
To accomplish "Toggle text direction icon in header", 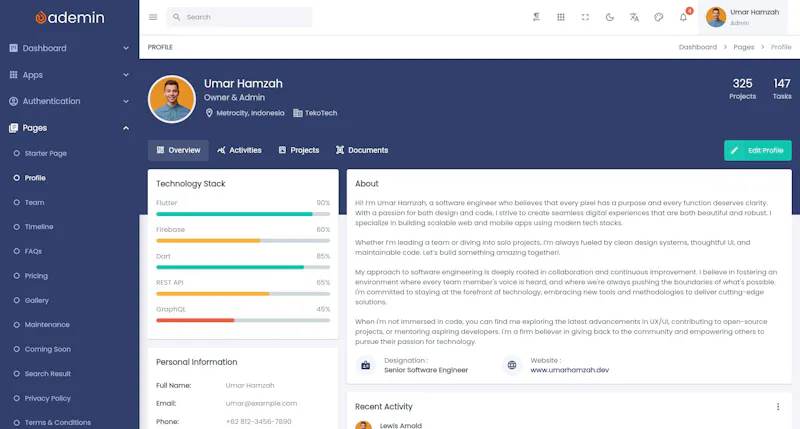I will pos(536,17).
